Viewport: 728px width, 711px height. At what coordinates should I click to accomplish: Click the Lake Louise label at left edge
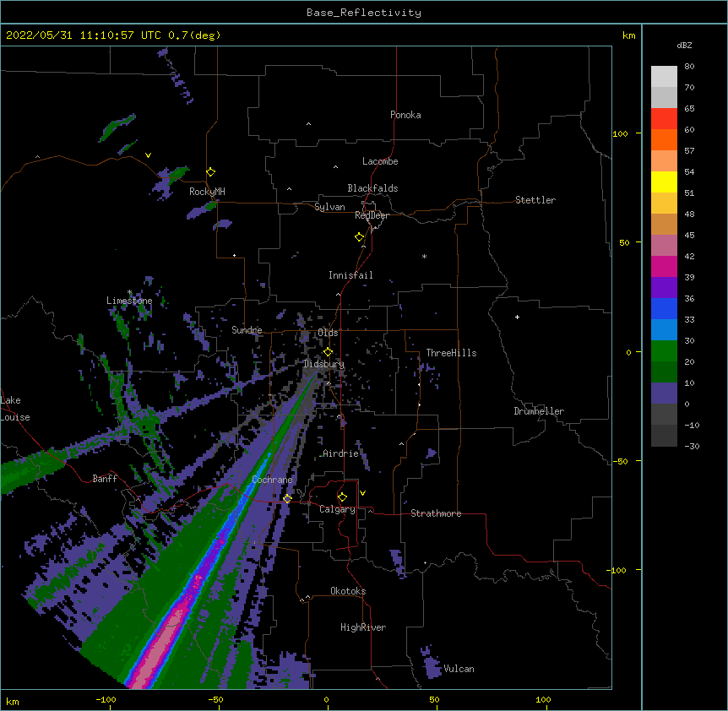click(x=15, y=409)
